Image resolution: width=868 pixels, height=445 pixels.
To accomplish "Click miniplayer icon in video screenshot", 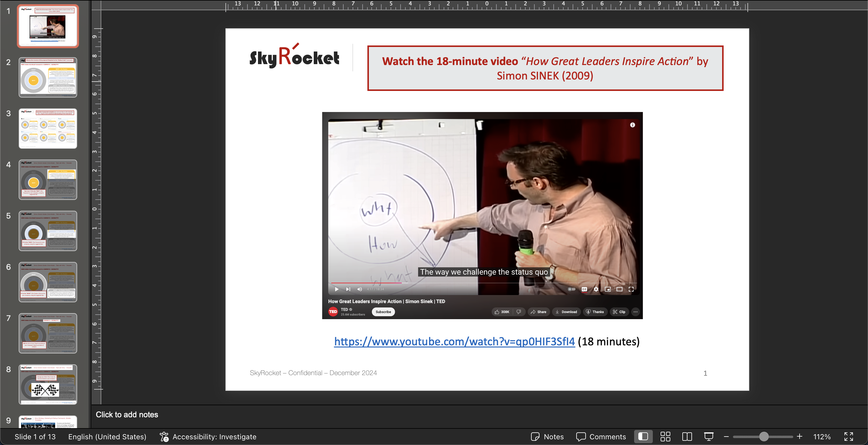I will (x=608, y=289).
